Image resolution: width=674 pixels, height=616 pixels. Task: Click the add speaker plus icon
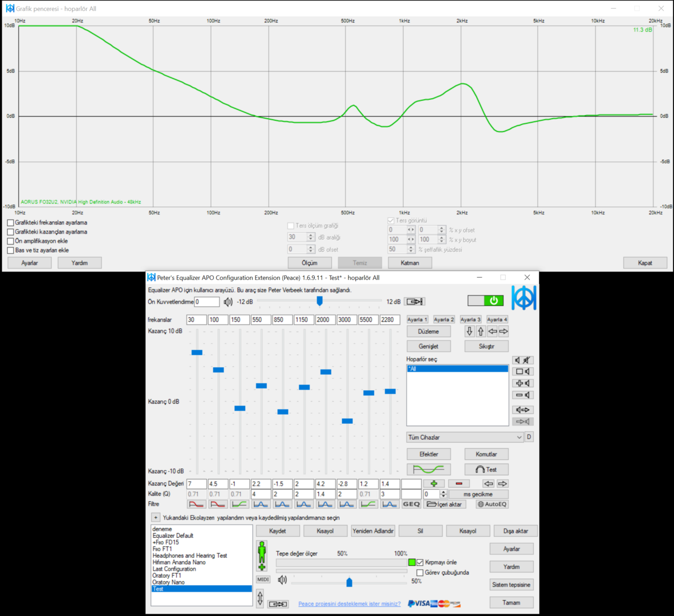pyautogui.click(x=522, y=383)
